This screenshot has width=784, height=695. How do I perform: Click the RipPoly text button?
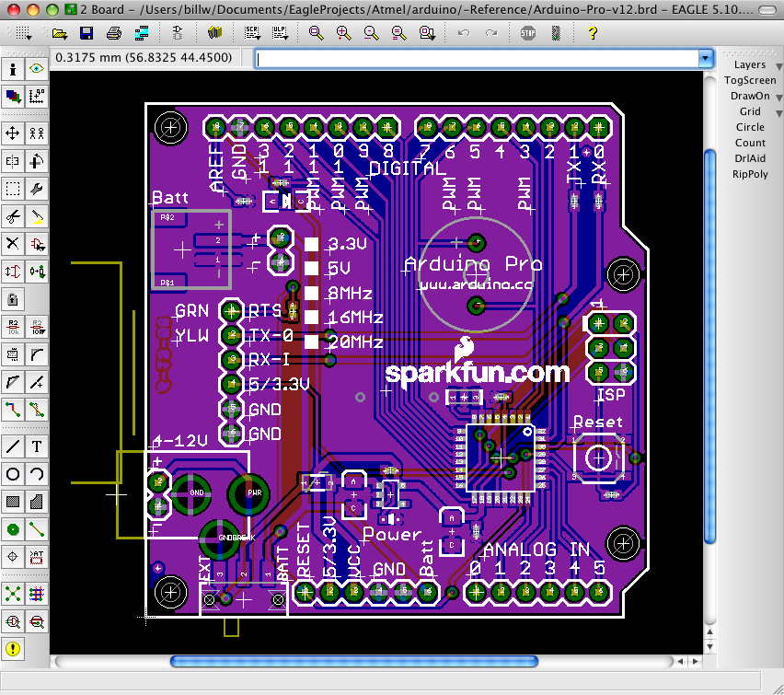click(x=750, y=174)
